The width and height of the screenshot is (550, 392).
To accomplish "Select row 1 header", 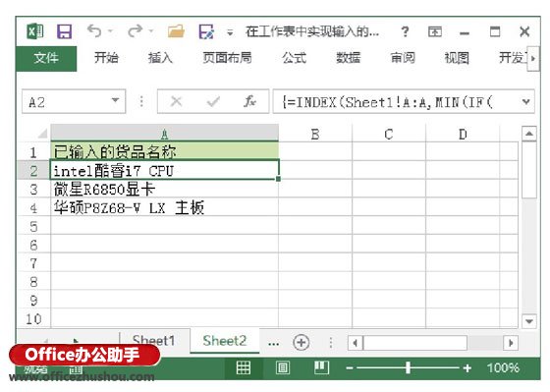I will tap(33, 152).
